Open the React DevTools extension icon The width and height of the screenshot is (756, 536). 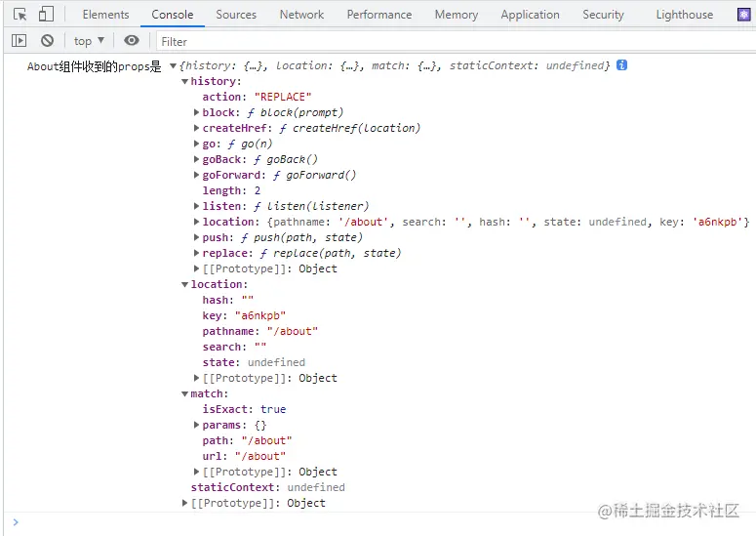(x=744, y=15)
